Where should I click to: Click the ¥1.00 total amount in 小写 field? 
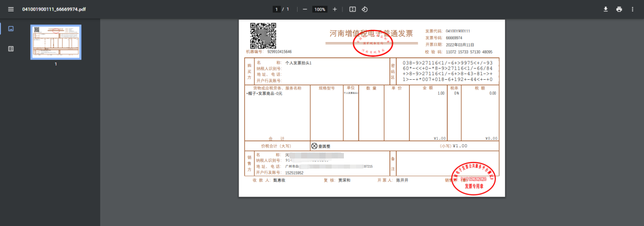pyautogui.click(x=460, y=146)
